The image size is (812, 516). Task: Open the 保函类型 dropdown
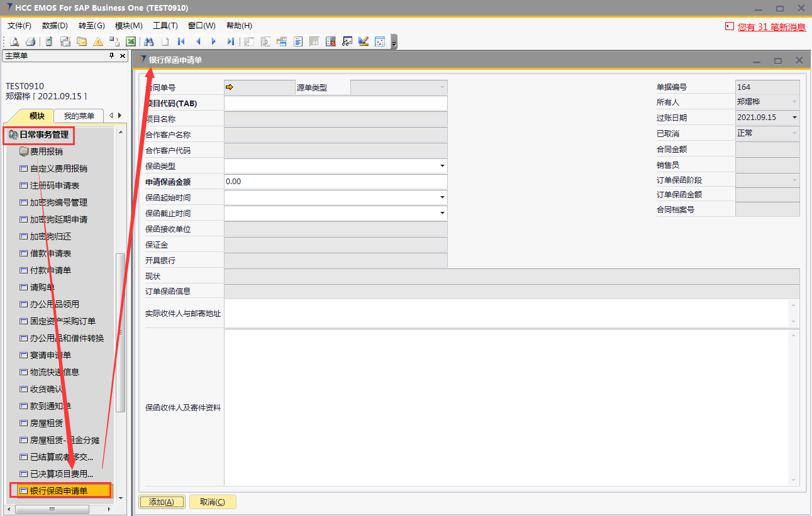point(443,167)
